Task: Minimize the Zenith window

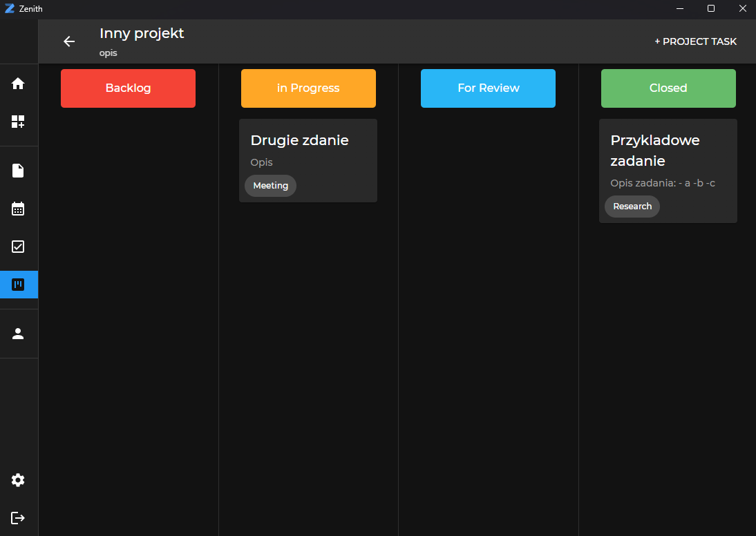Action: coord(680,9)
